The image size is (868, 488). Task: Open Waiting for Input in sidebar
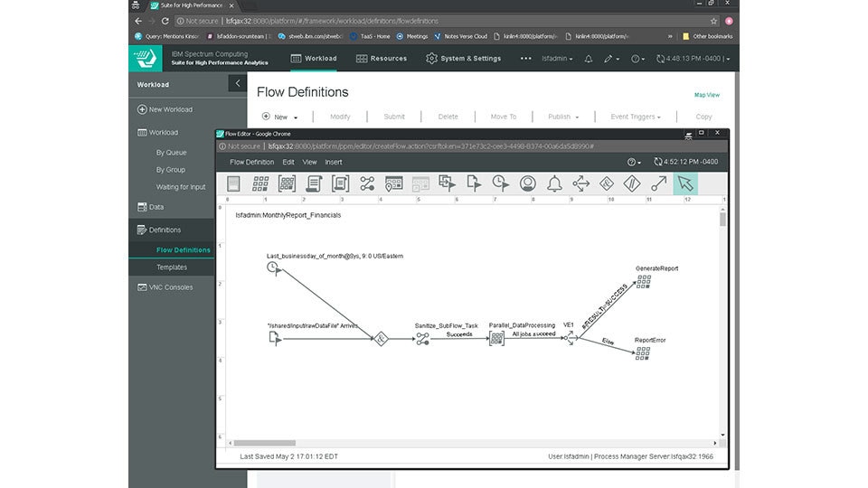tap(181, 187)
